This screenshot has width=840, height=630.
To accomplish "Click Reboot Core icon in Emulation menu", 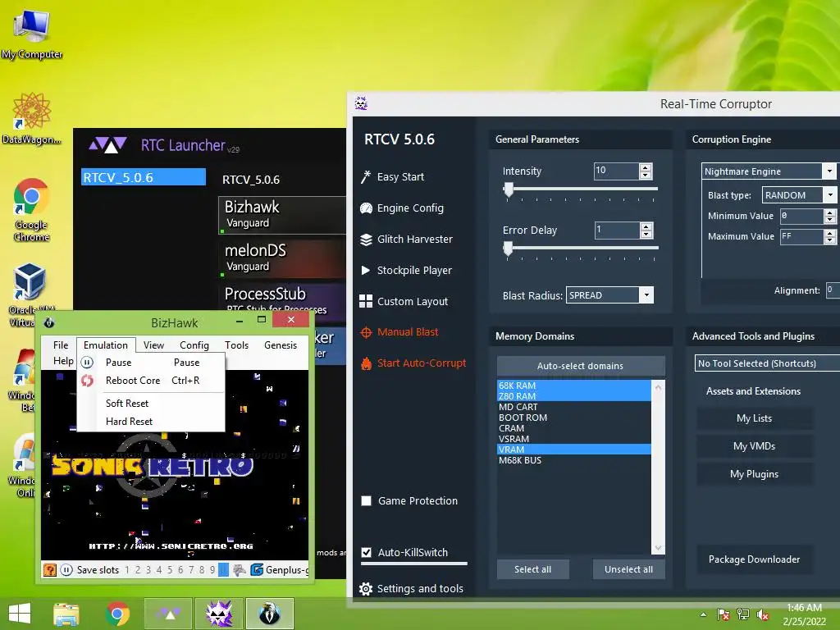I will coord(87,381).
